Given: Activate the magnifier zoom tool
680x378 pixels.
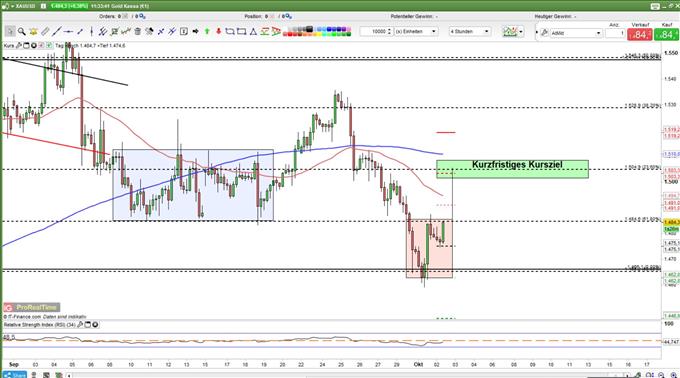Looking at the screenshot, I should tap(21, 31).
